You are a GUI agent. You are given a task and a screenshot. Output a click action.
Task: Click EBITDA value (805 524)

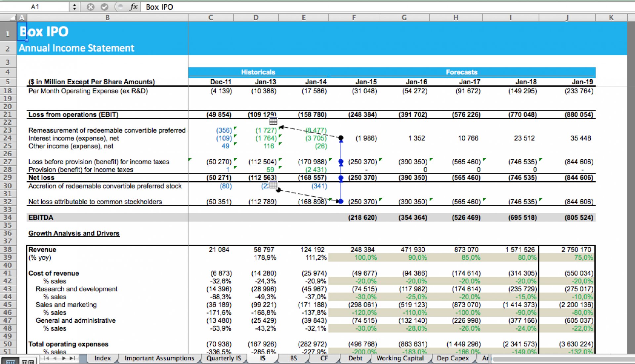click(x=579, y=217)
